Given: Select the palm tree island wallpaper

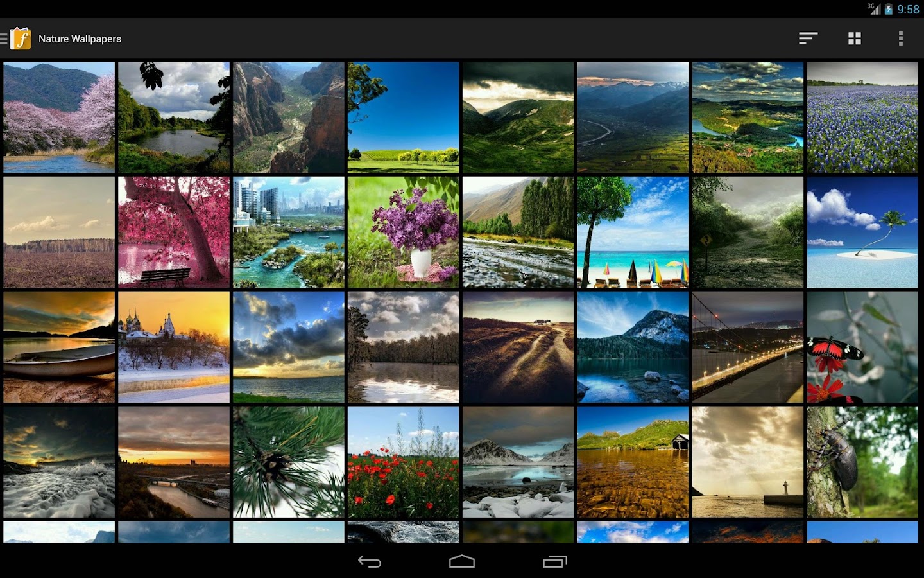Looking at the screenshot, I should (862, 232).
